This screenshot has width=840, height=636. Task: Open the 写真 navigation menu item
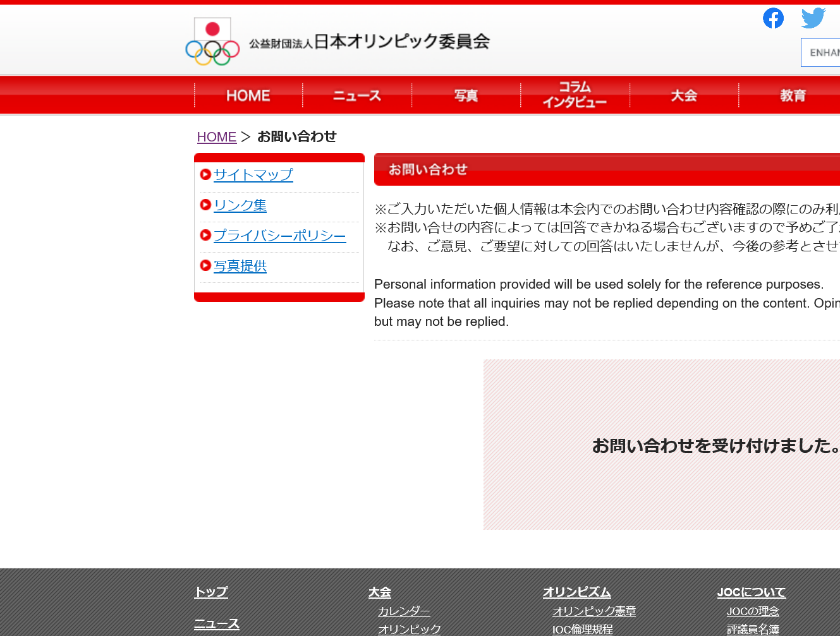click(x=466, y=95)
